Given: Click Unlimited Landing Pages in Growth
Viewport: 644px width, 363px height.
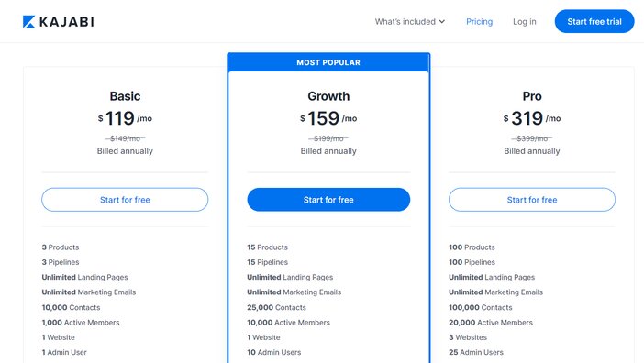Looking at the screenshot, I should [290, 277].
